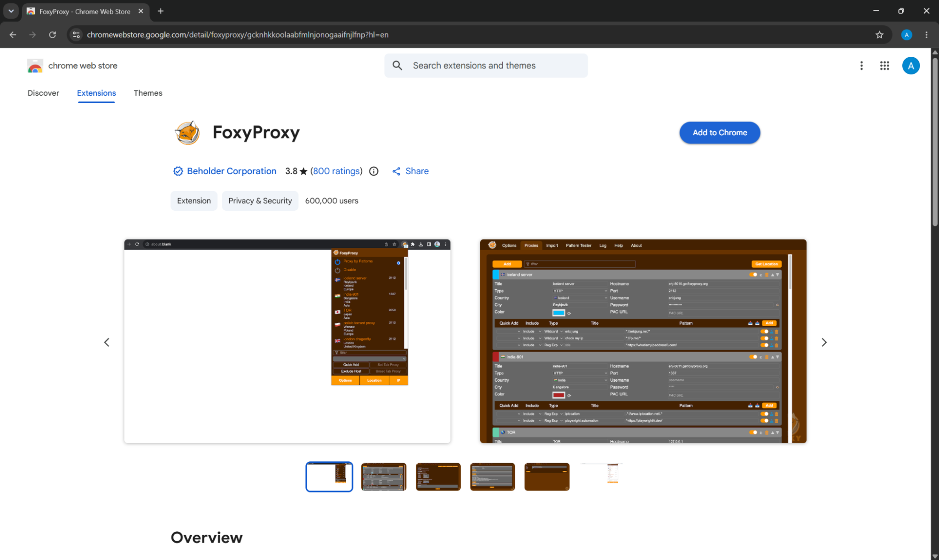Open Chrome three-dot menu
Image resolution: width=939 pixels, height=560 pixels.
coord(926,34)
